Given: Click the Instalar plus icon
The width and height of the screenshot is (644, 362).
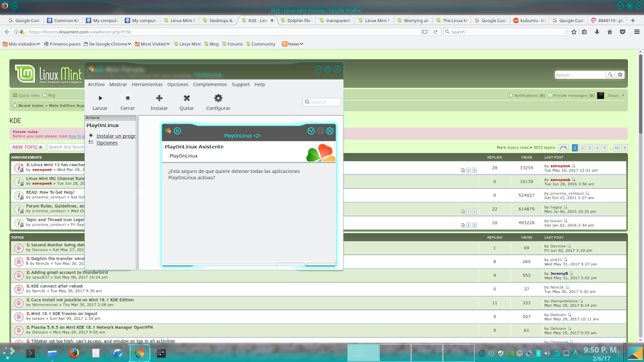Looking at the screenshot, I should click(x=159, y=98).
